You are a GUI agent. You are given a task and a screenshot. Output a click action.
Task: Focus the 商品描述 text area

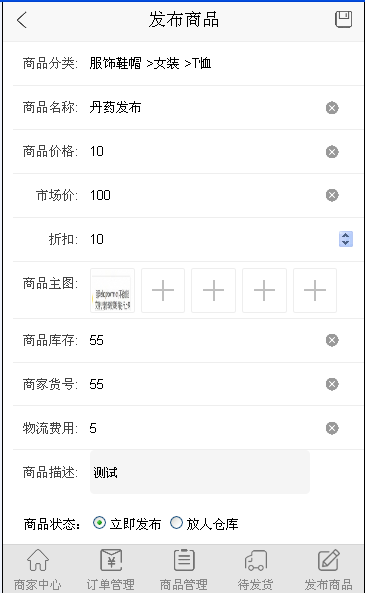pyautogui.click(x=200, y=472)
